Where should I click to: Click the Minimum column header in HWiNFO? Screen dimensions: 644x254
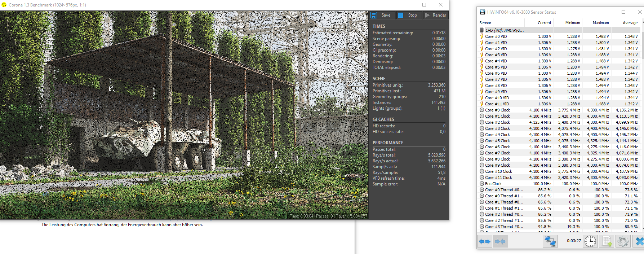click(x=568, y=23)
